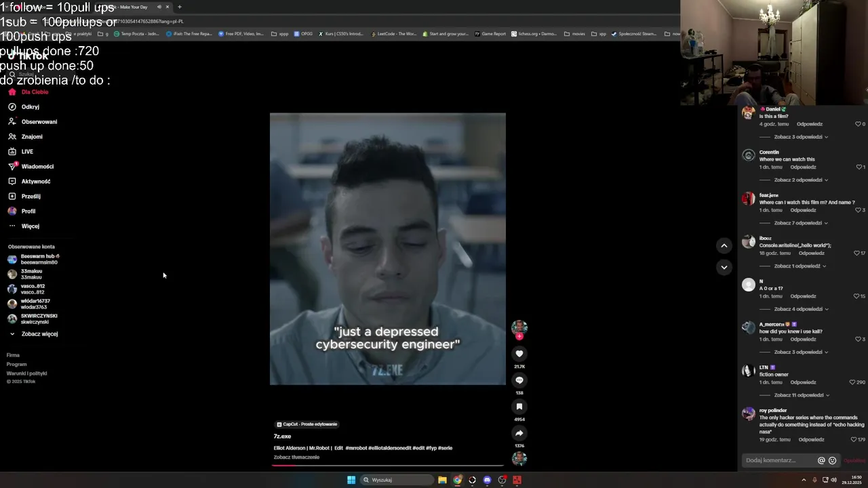The height and width of the screenshot is (488, 868).
Task: Seek on the video progress bar
Action: [x=388, y=465]
